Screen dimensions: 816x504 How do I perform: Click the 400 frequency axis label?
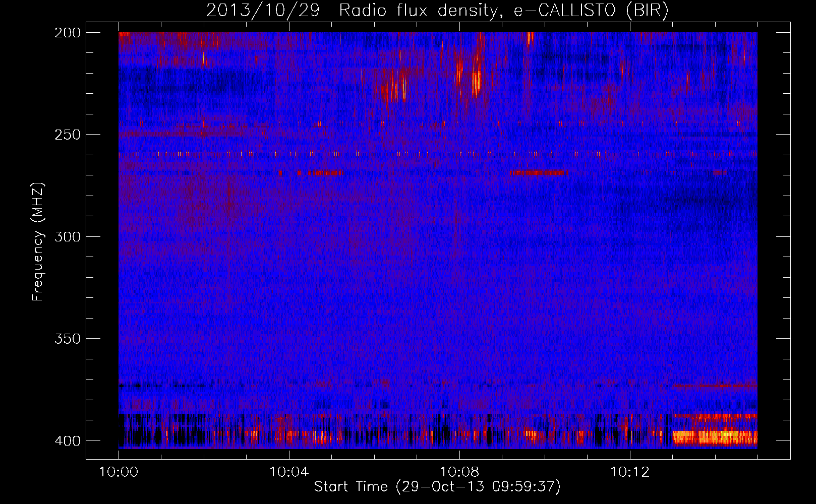(67, 441)
